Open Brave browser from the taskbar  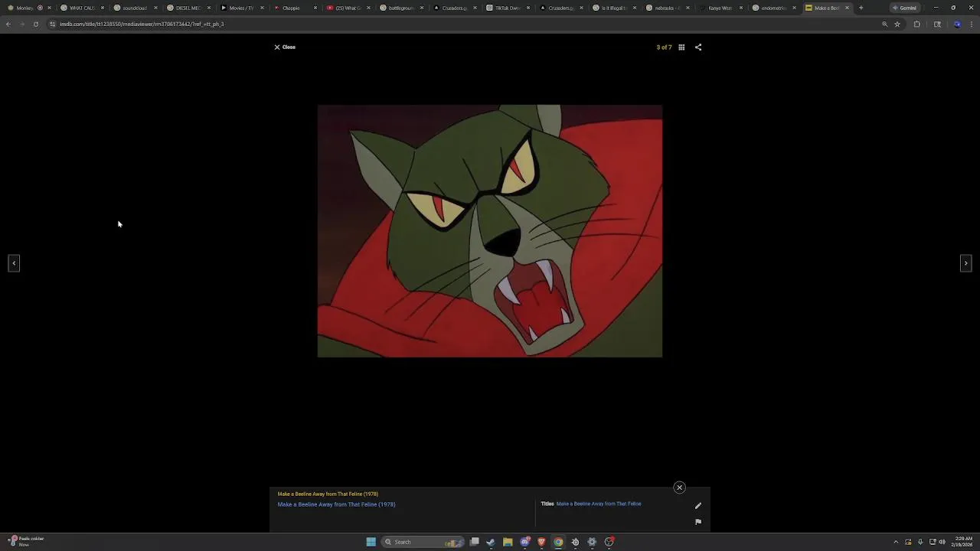tap(541, 542)
